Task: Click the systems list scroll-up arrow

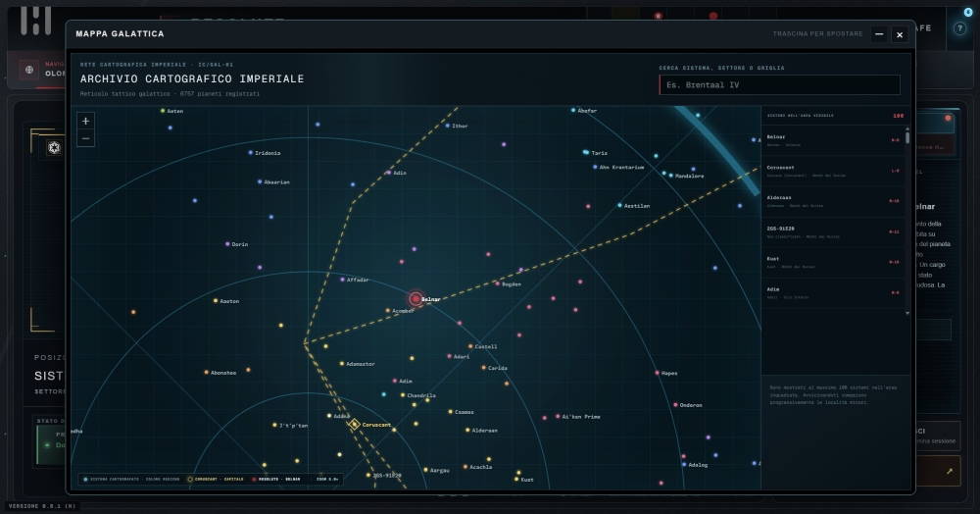Action: point(907,128)
